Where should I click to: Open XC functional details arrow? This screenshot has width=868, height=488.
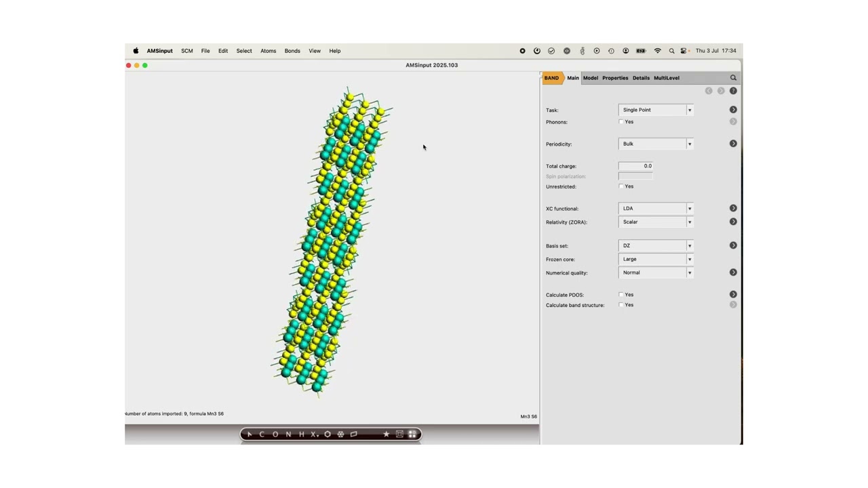click(733, 208)
